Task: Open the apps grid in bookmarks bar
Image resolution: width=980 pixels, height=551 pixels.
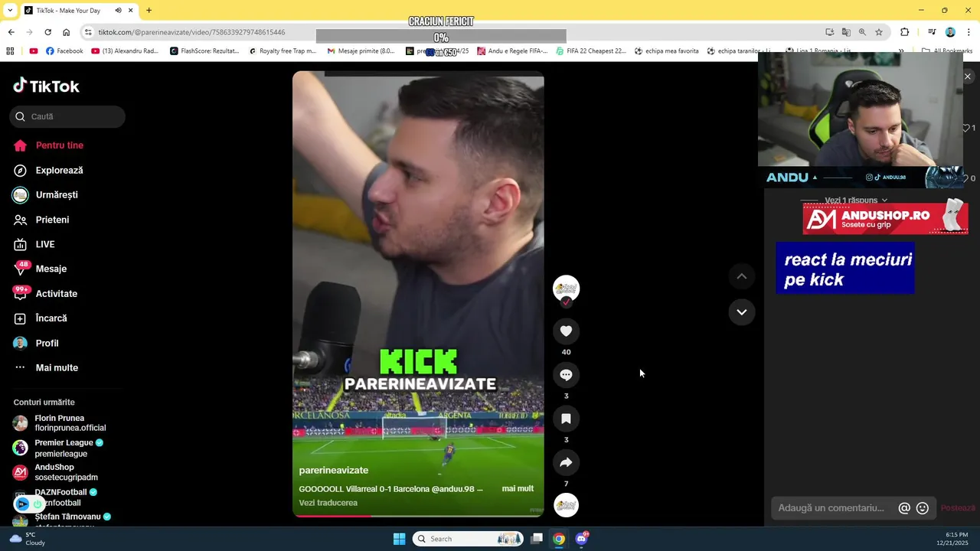Action: [x=10, y=51]
